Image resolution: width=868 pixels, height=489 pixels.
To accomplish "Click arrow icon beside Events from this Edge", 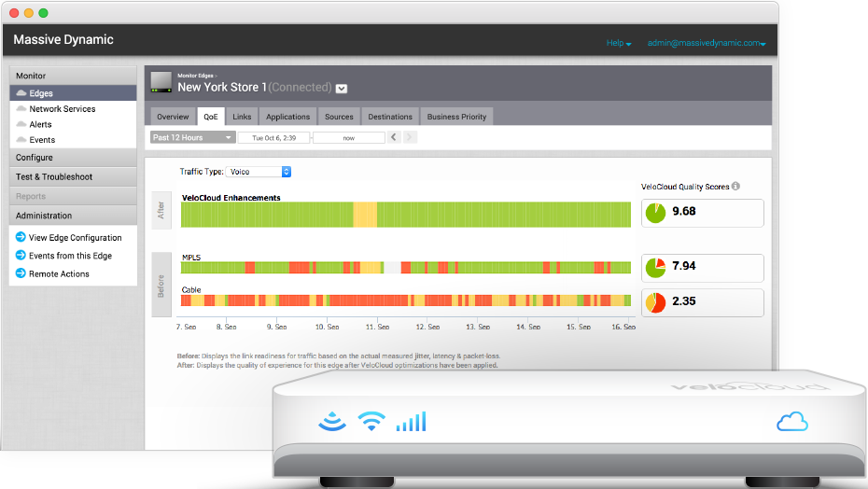I will point(21,256).
